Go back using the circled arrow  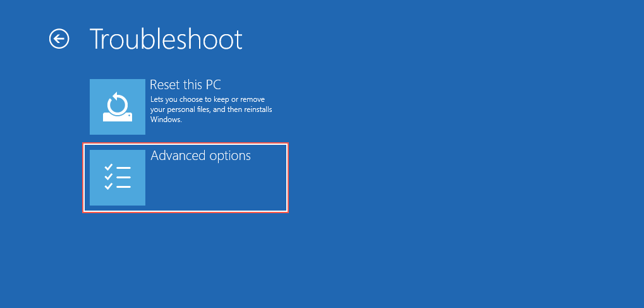pos(59,39)
